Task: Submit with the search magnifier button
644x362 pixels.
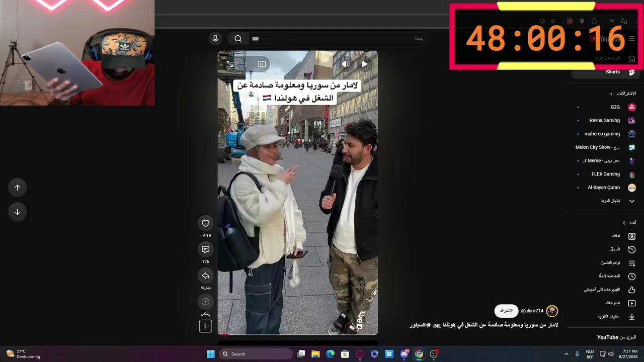Action: pyautogui.click(x=238, y=38)
